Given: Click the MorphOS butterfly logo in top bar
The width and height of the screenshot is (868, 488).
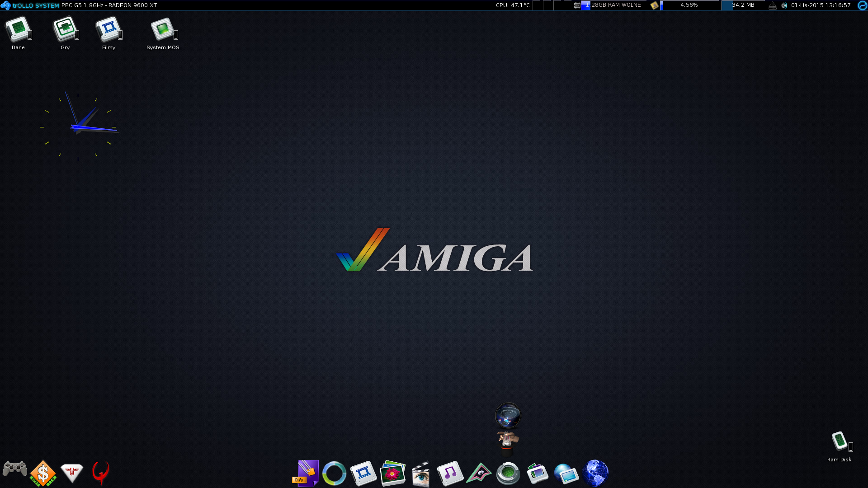Looking at the screenshot, I should point(5,5).
